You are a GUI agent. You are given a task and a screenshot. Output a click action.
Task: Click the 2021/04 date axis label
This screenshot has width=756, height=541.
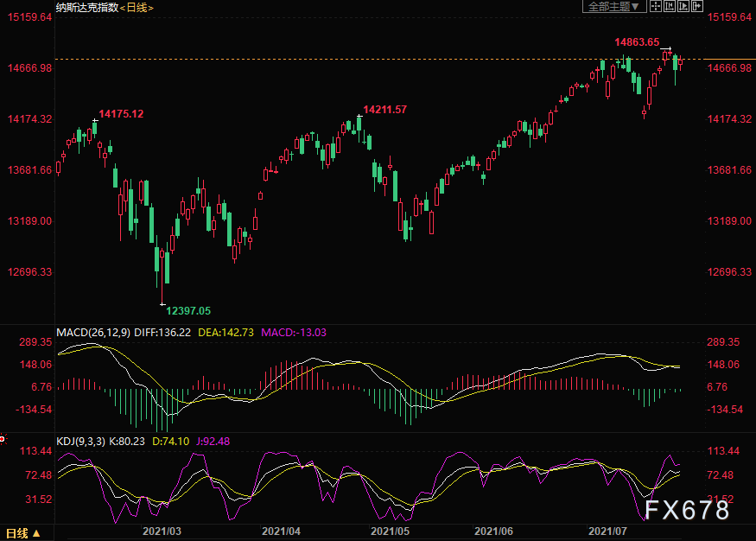coord(281,531)
